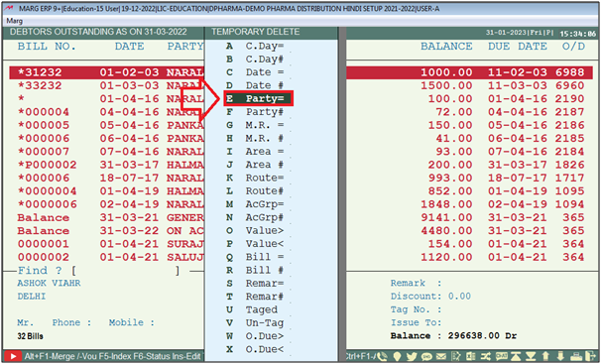Click the YouTube play icon at bottom left

point(13,356)
